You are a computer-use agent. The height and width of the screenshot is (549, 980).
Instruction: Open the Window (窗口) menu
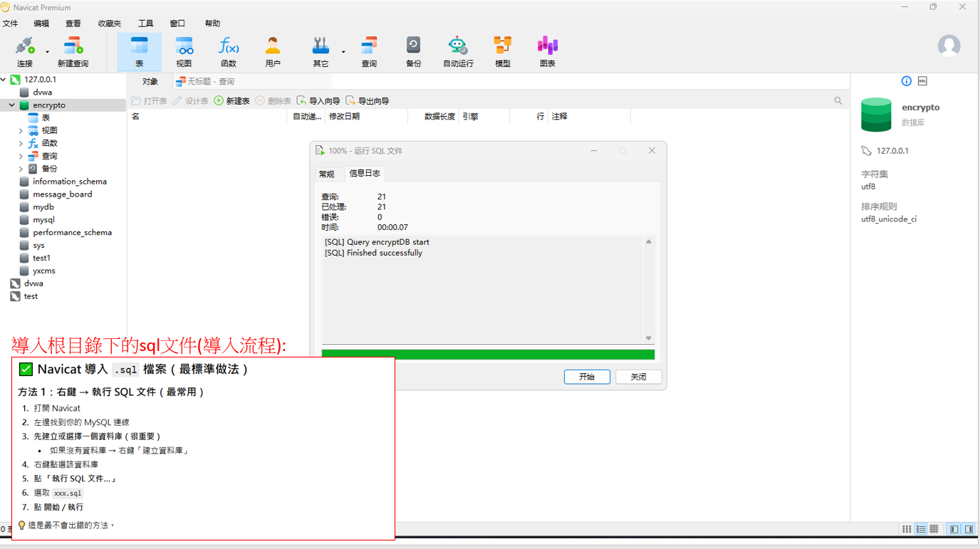(177, 23)
